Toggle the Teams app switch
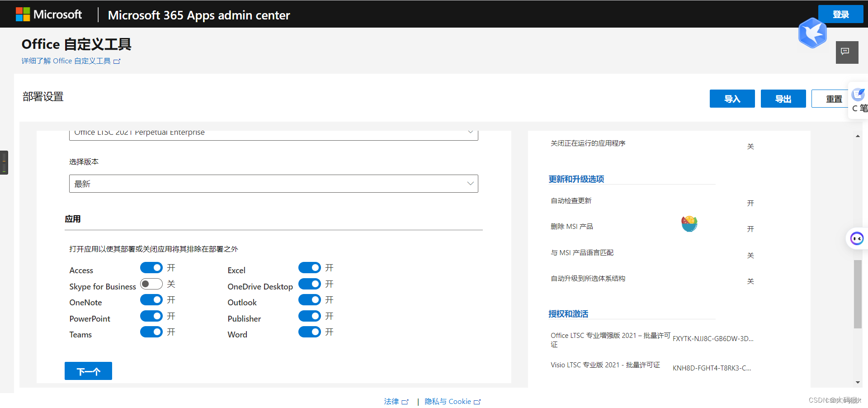The width and height of the screenshot is (868, 408). 151,332
